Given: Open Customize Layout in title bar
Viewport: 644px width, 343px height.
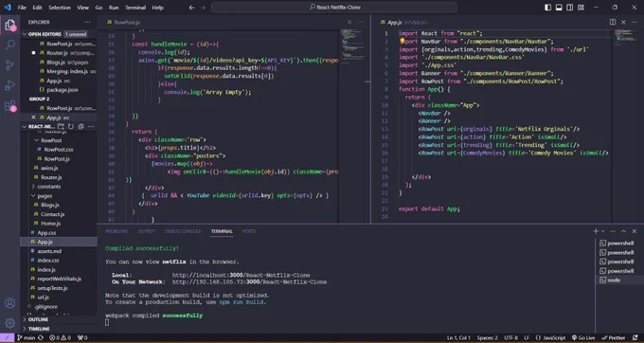Looking at the screenshot, I should pos(581,8).
